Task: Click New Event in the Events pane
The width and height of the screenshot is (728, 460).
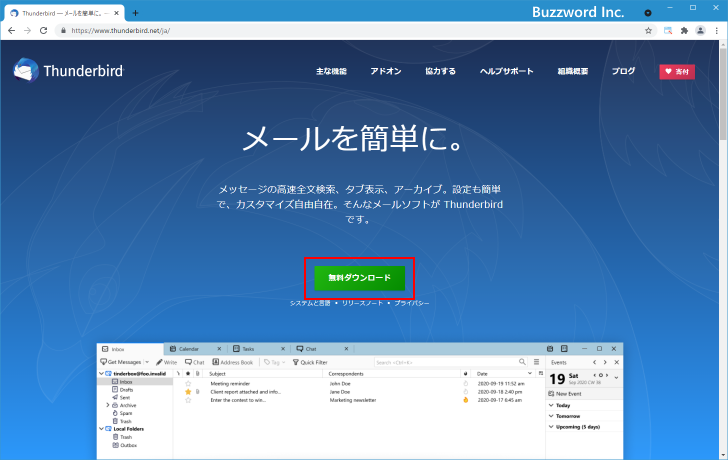Action: point(565,394)
